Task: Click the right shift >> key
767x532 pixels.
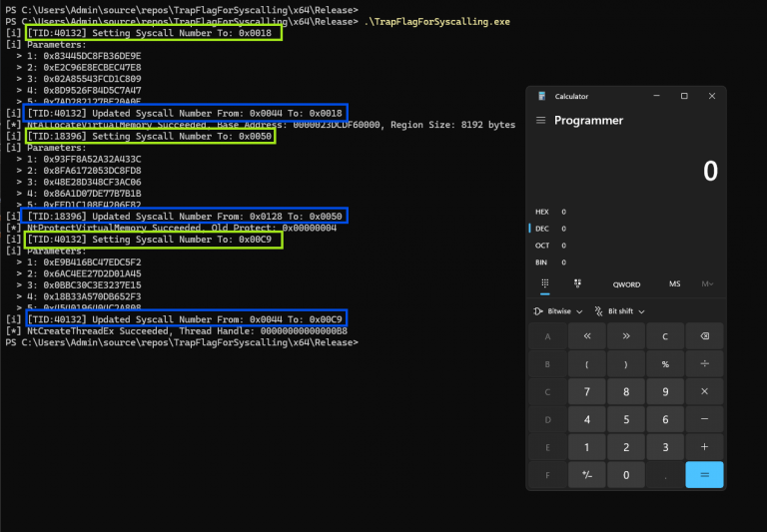Action: [626, 336]
